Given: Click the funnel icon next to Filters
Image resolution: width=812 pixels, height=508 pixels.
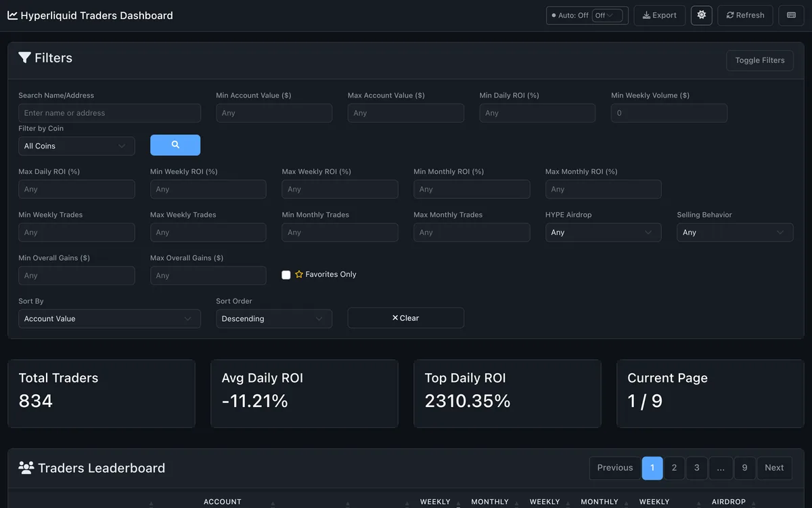Looking at the screenshot, I should point(24,58).
